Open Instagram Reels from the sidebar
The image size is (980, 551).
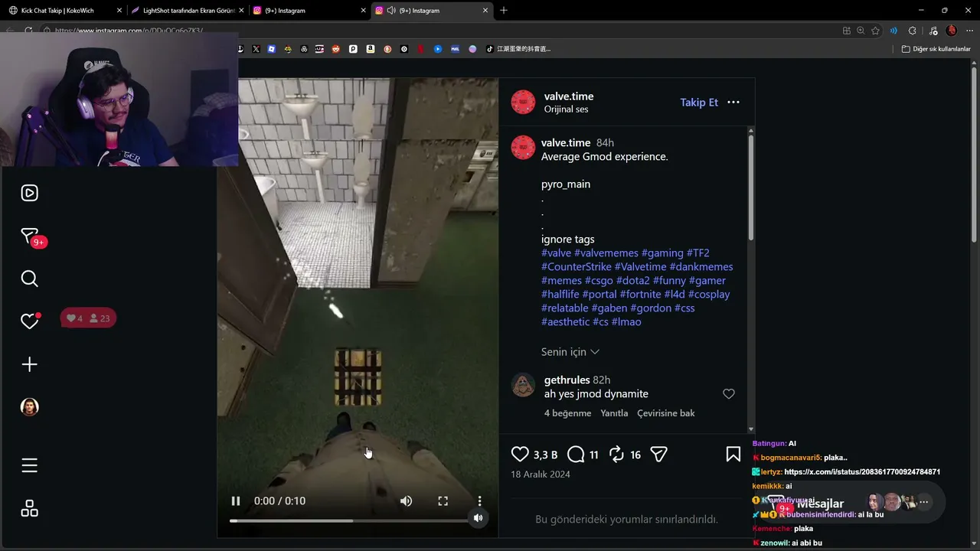(29, 193)
